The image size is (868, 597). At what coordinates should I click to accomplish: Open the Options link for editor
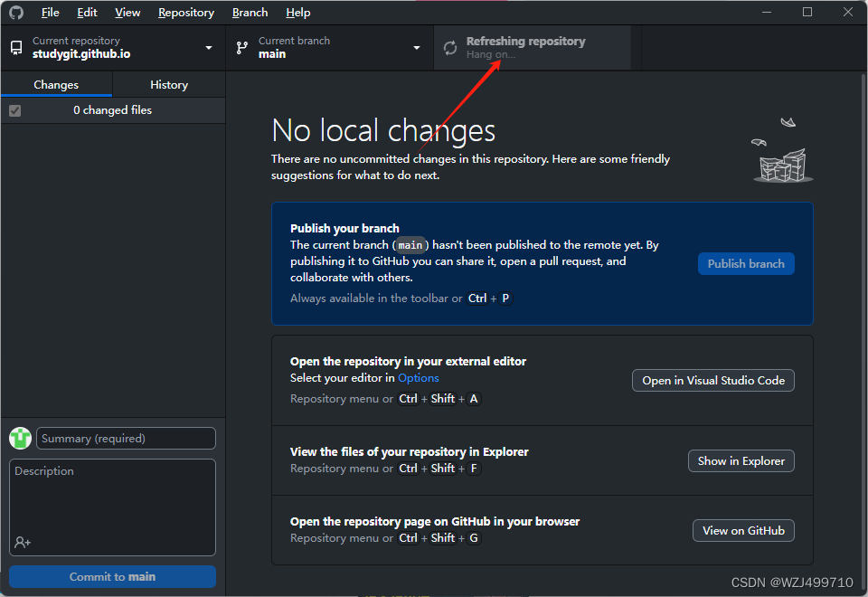click(x=418, y=378)
